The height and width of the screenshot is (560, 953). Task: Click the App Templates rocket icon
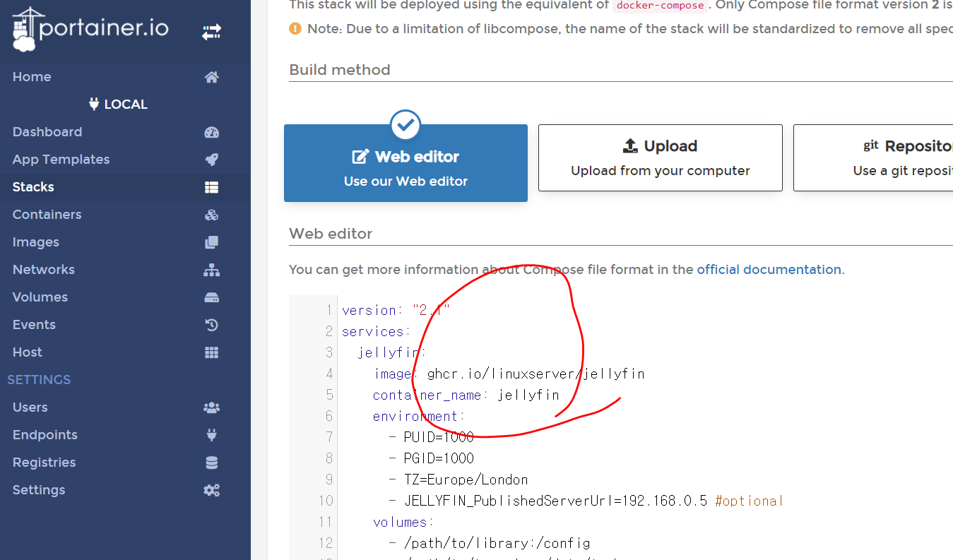point(211,160)
